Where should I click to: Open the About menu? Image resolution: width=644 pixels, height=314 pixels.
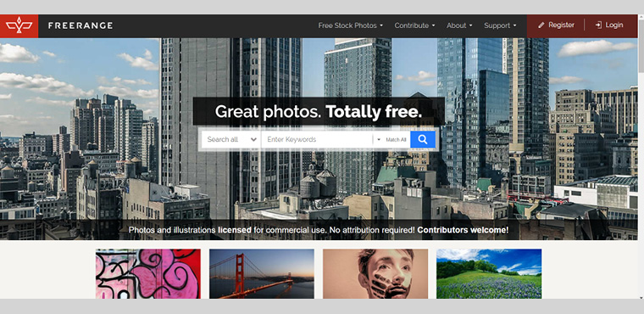click(459, 25)
